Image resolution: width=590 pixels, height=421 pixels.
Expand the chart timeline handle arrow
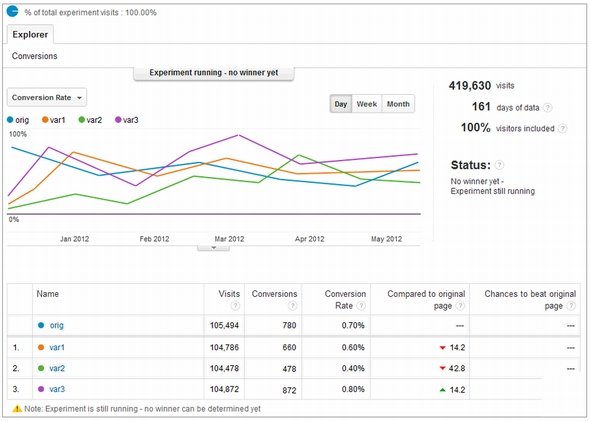tap(213, 248)
